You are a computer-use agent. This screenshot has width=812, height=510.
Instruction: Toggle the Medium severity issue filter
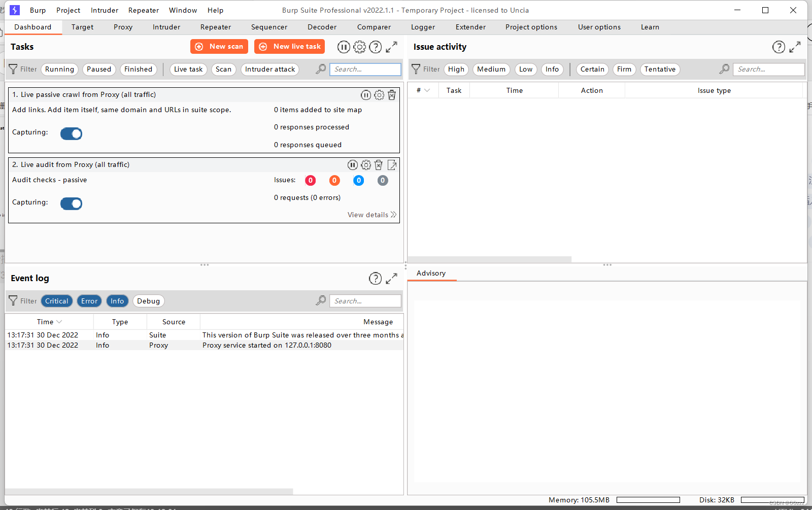[x=491, y=70]
